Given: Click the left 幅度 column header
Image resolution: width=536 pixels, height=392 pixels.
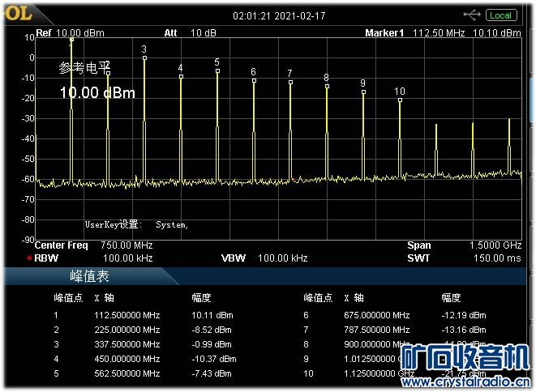Looking at the screenshot, I should point(201,298).
